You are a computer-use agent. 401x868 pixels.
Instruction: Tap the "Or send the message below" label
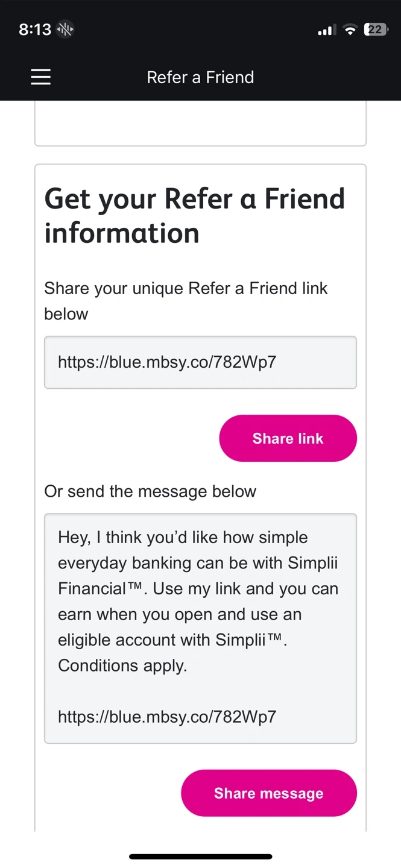click(x=150, y=491)
